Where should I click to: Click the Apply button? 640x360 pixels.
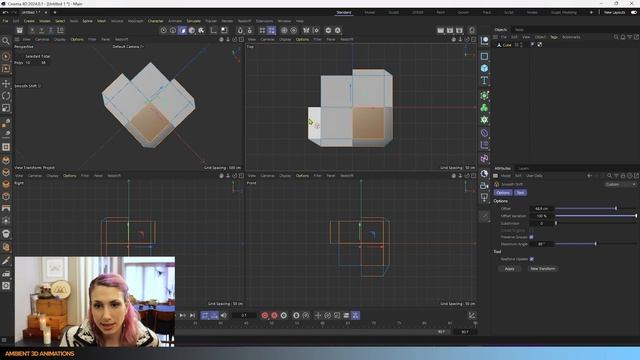pyautogui.click(x=509, y=269)
